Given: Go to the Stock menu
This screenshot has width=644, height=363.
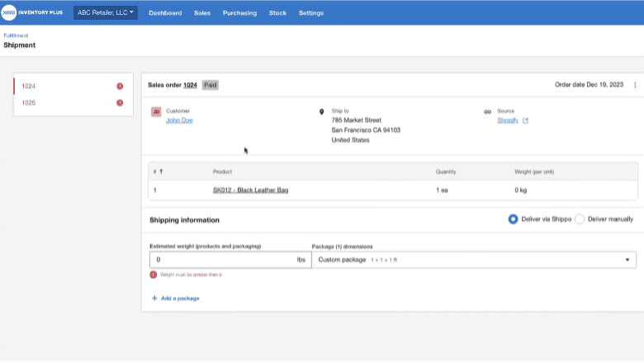Looking at the screenshot, I should tap(277, 13).
